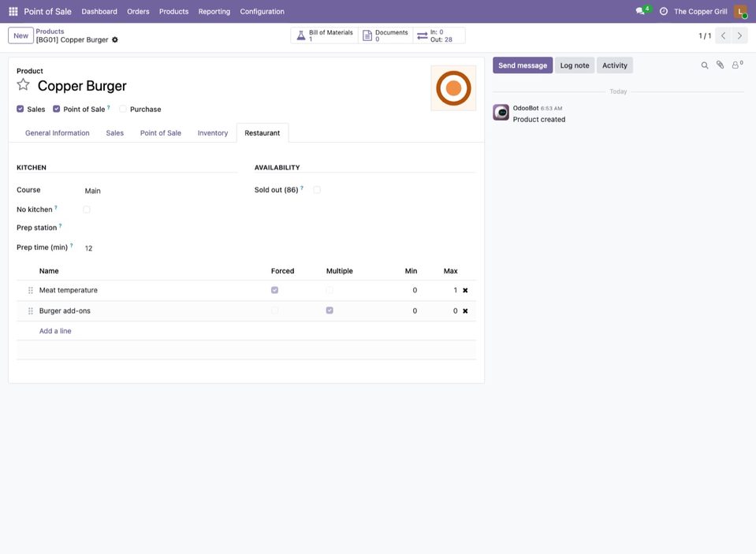Open the Bill of Materials flask icon
Viewport: 756px width, 554px height.
(x=301, y=35)
